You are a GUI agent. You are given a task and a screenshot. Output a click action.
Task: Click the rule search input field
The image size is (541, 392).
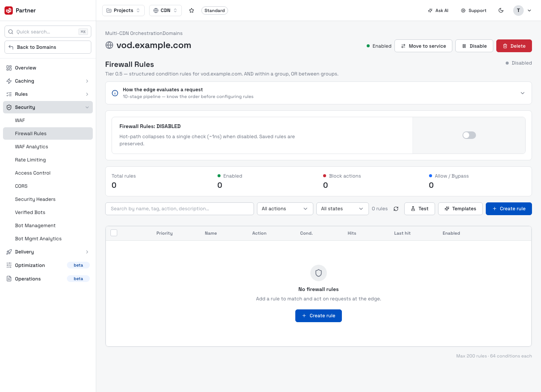[180, 209]
